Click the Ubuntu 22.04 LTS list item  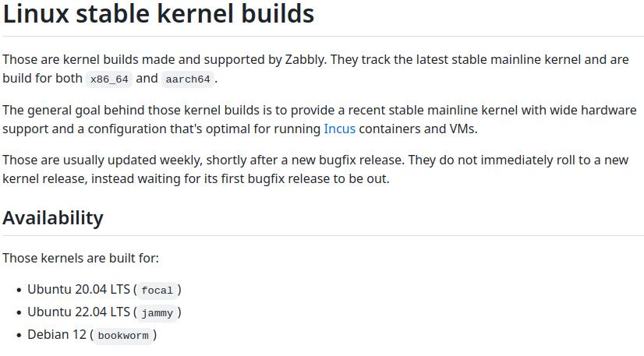tap(104, 312)
